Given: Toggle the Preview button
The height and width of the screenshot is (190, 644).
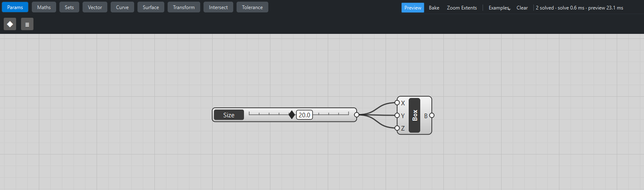Looking at the screenshot, I should [413, 7].
